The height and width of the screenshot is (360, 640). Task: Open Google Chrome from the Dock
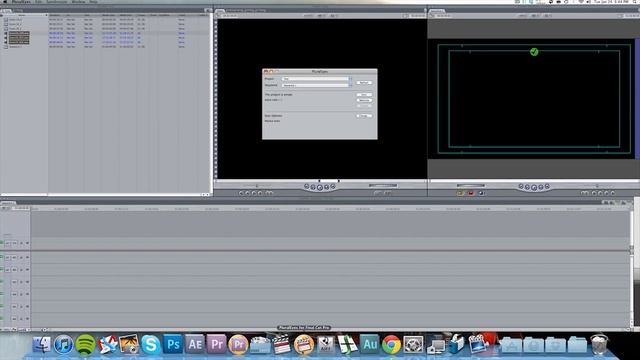click(391, 344)
